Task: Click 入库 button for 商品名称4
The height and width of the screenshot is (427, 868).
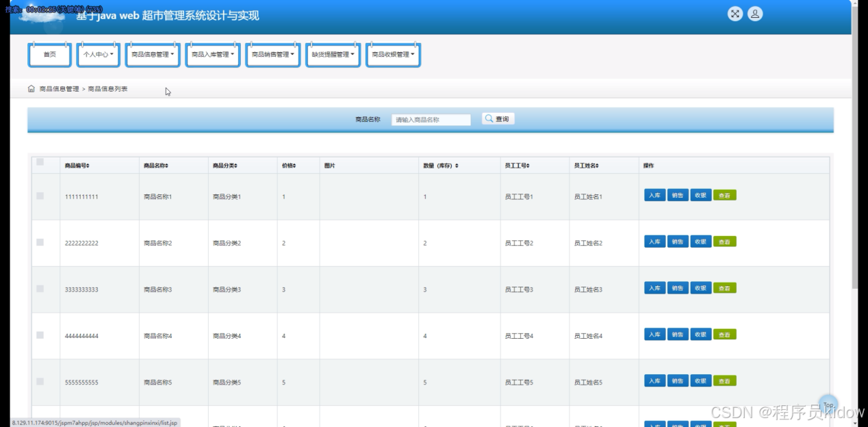Action: 655,335
